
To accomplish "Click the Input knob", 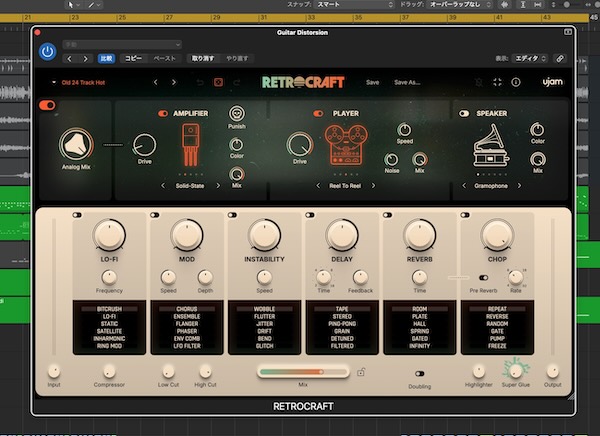I will [x=54, y=371].
